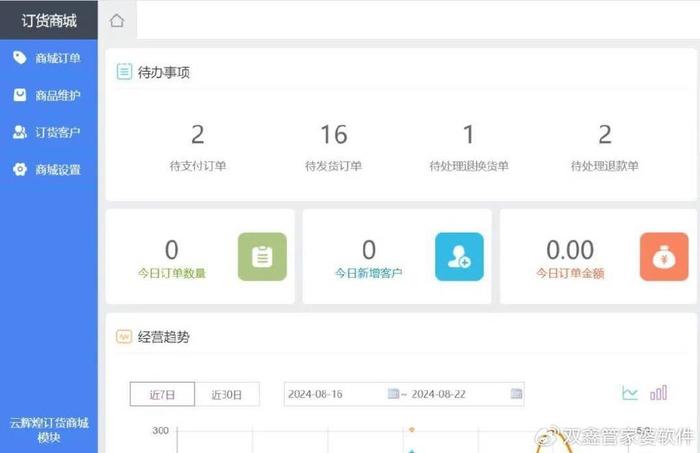The image size is (700, 453).
Task: Click the 商品维护 bag icon
Action: (x=19, y=95)
